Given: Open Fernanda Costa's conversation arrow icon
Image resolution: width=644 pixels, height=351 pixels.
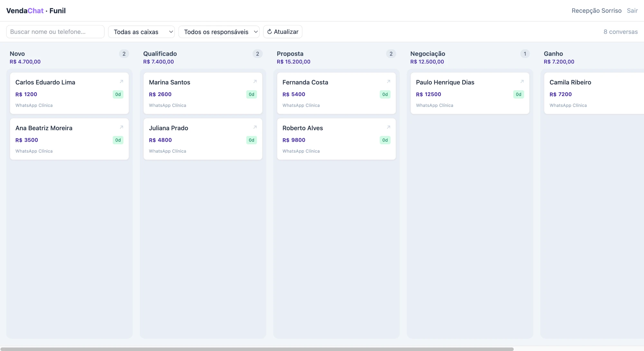Looking at the screenshot, I should (389, 82).
